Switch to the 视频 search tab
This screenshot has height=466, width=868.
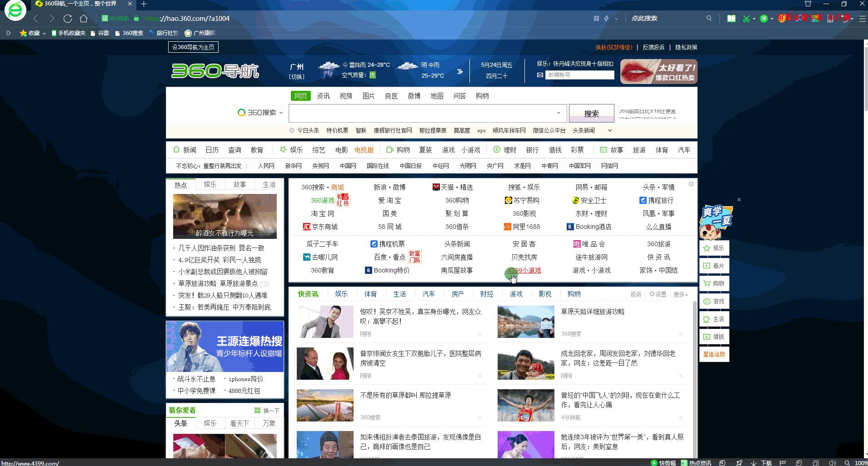(x=345, y=96)
